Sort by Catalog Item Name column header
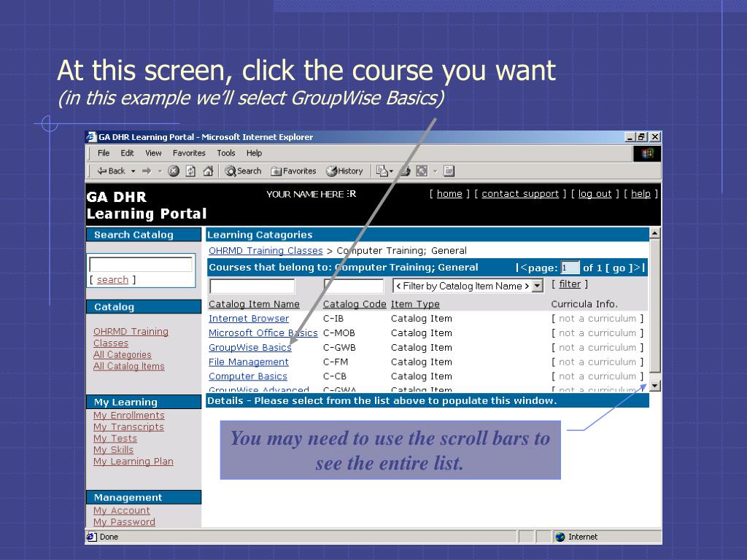747x560 pixels. (x=254, y=304)
